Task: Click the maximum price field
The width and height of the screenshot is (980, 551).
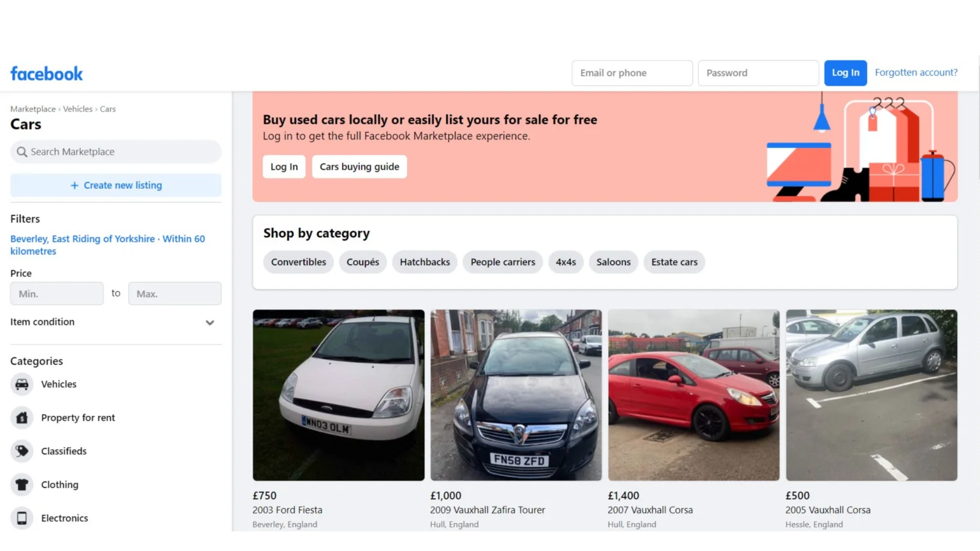Action: point(175,293)
